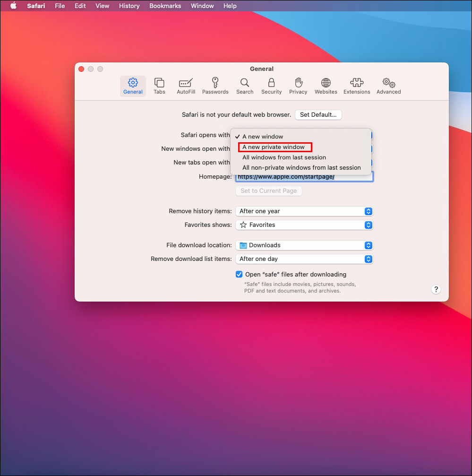472x476 pixels.
Task: Open Favorites shows dropdown
Action: point(304,225)
